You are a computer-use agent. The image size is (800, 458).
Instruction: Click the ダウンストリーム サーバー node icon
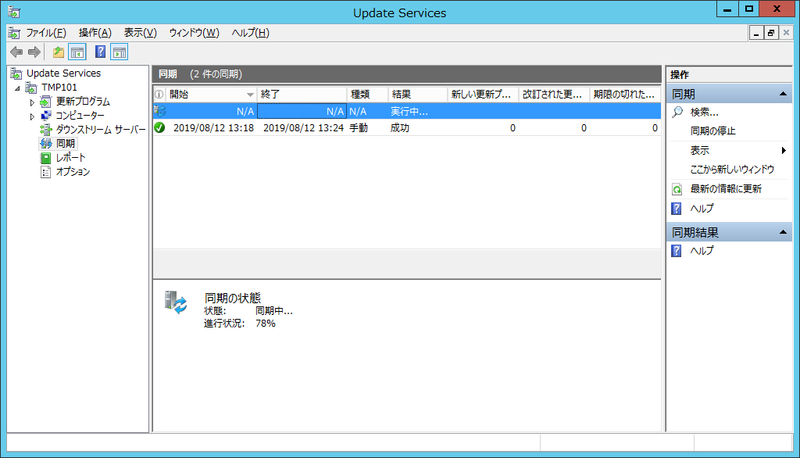pyautogui.click(x=46, y=130)
